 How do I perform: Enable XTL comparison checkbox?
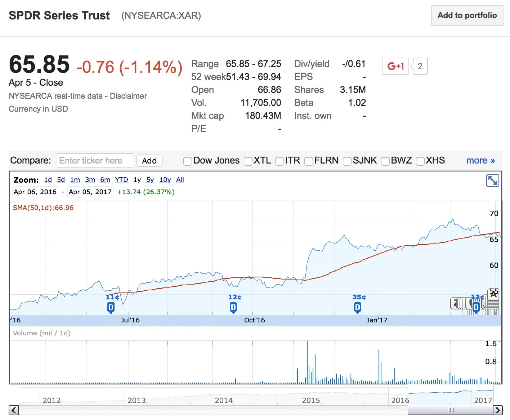tap(248, 161)
